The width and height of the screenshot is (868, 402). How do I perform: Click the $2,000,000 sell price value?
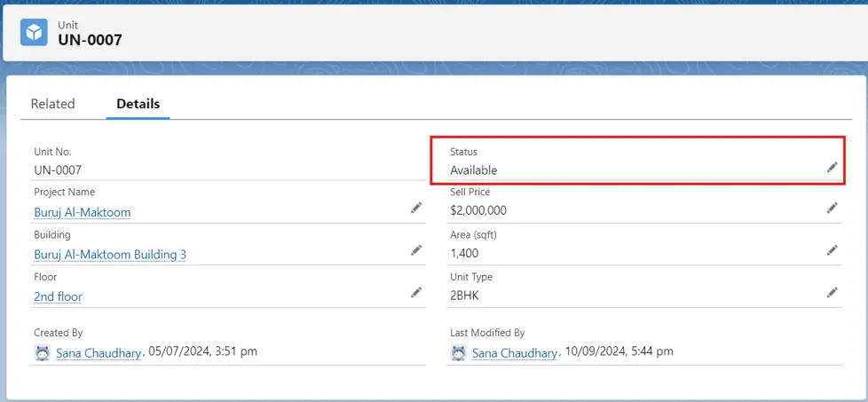point(478,211)
